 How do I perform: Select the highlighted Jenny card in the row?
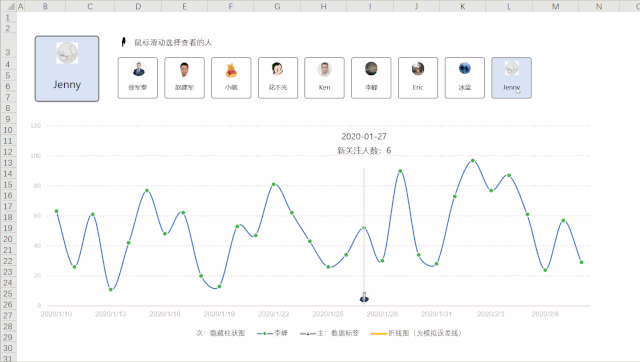(511, 78)
